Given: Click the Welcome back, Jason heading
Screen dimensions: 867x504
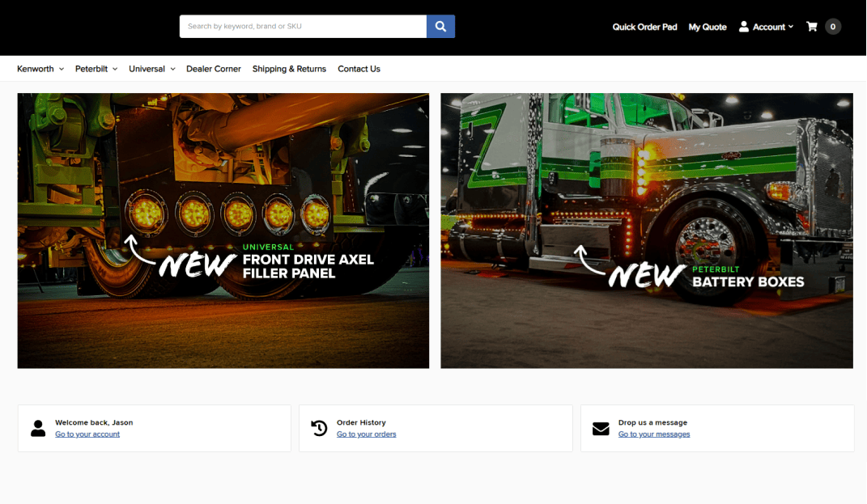Looking at the screenshot, I should pos(94,422).
